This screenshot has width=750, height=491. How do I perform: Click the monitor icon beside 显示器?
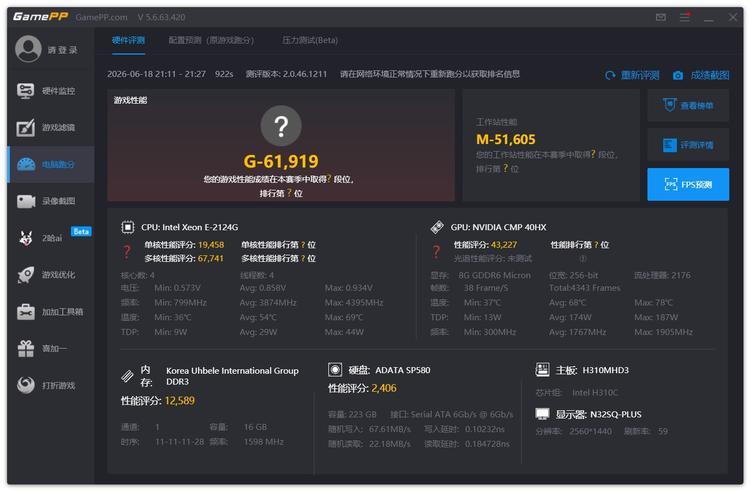coord(542,414)
